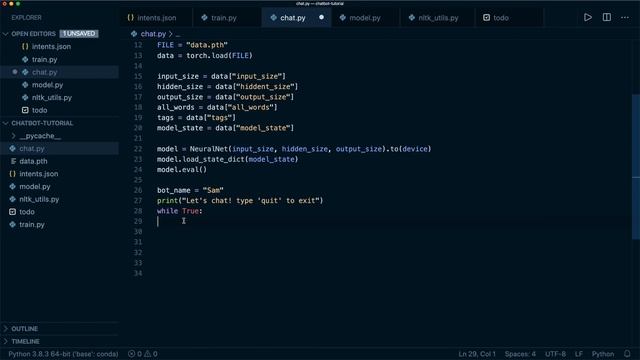Select the chat.py editor tab
640x360 pixels.
(293, 18)
